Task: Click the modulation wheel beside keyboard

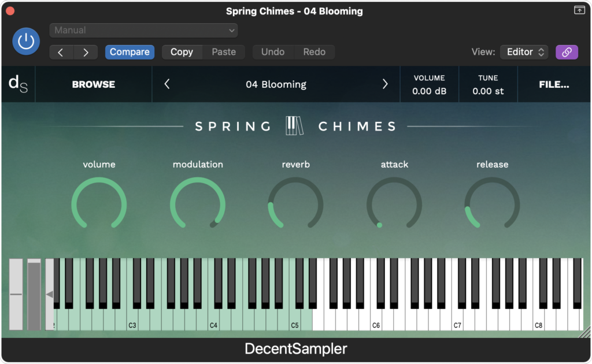Action: (34, 294)
